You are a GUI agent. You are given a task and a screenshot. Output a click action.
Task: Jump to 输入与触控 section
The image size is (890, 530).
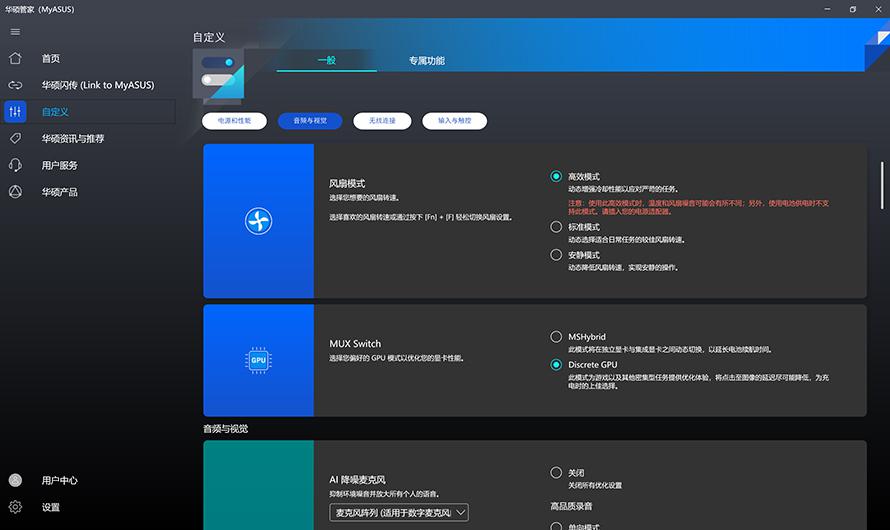[x=455, y=121]
